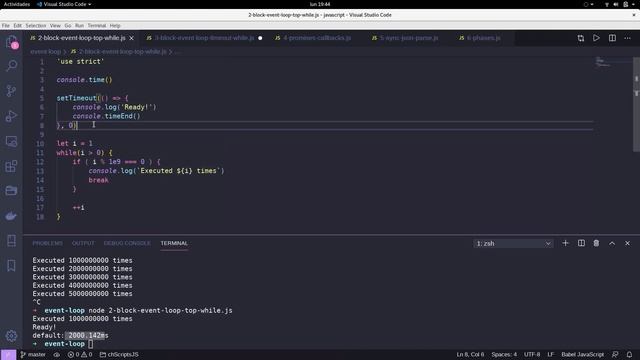Open the Bookmarks view icon
The image size is (640, 360).
(x=11, y=266)
